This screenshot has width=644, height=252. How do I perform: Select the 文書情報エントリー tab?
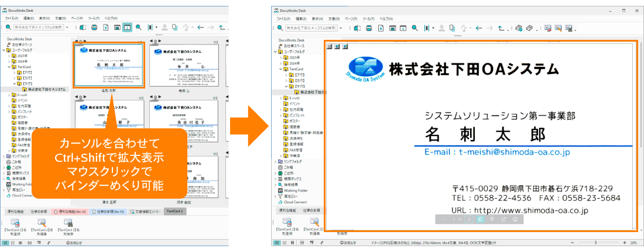click(147, 211)
